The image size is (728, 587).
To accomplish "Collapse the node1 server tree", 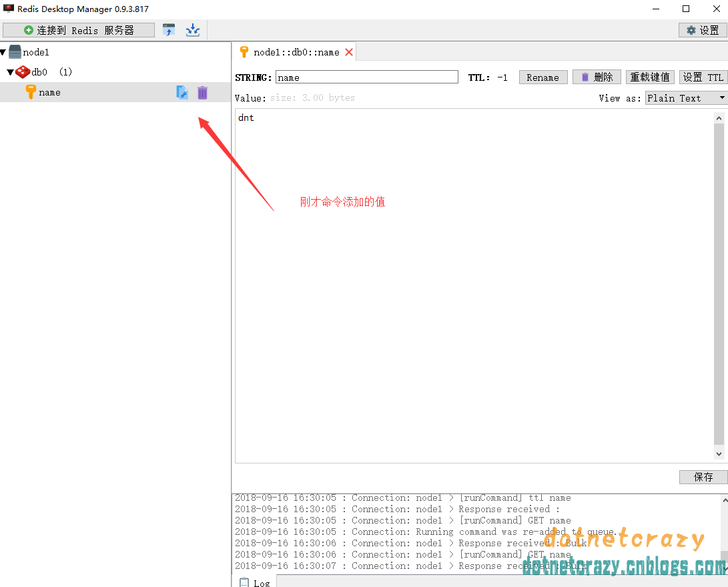I will [x=3, y=52].
